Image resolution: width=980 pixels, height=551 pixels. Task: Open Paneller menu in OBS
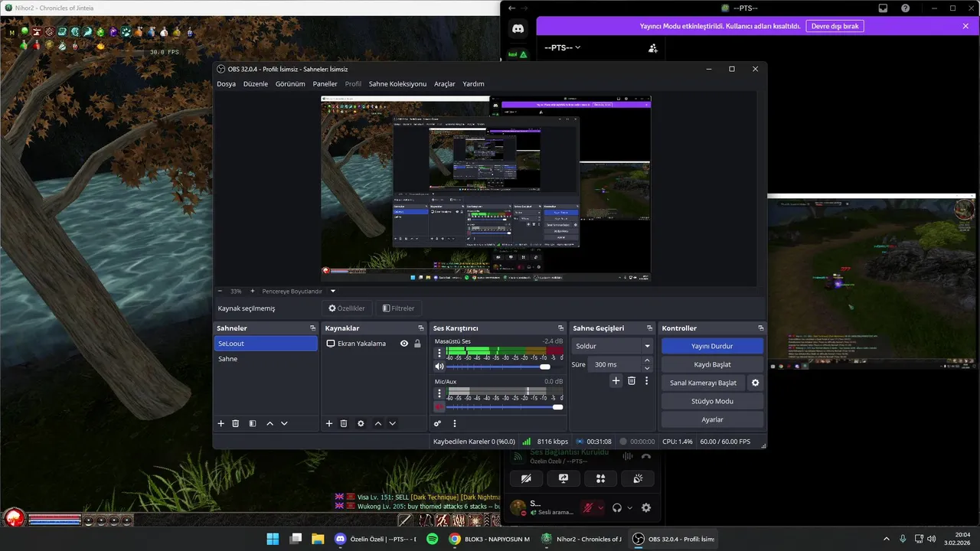tap(325, 84)
